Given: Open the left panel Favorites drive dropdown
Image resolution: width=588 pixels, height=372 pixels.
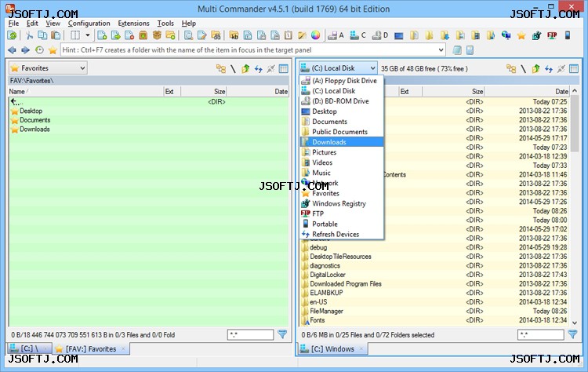Looking at the screenshot, I should tap(48, 68).
